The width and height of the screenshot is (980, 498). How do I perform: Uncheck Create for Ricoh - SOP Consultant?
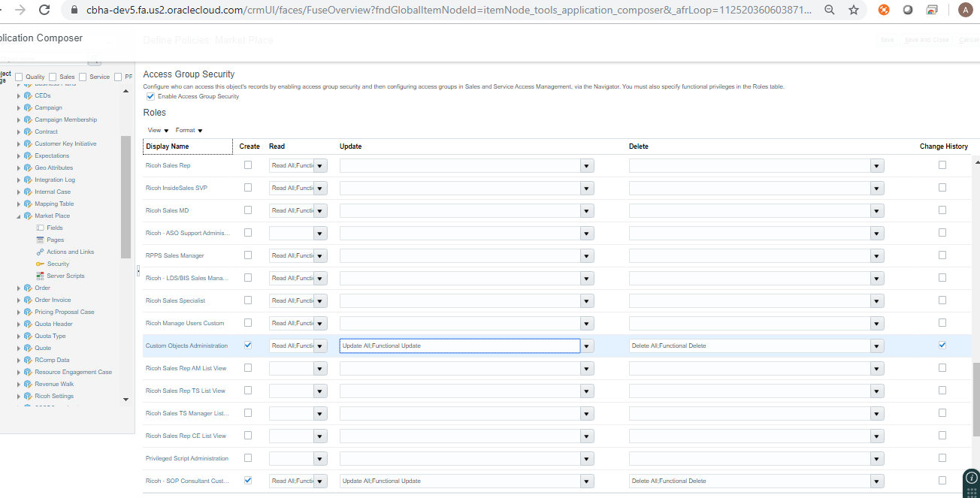coord(248,480)
